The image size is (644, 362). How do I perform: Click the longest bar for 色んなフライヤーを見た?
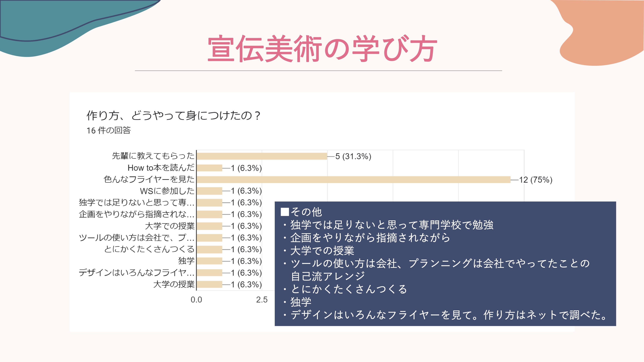click(x=354, y=180)
